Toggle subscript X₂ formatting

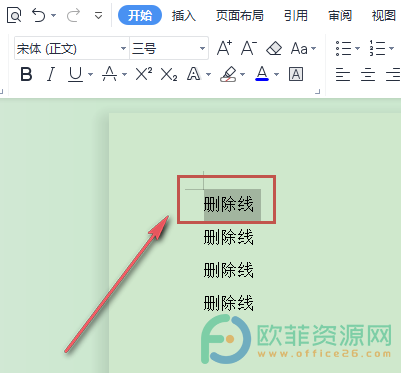click(169, 74)
